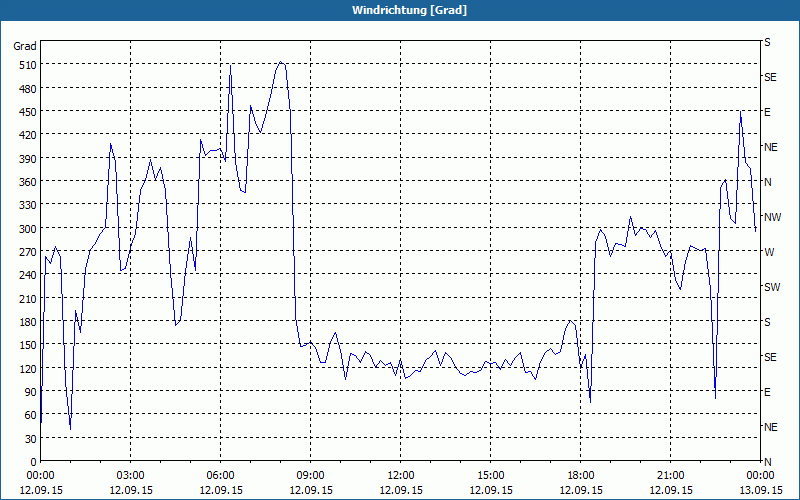Select the SE compass label beside 480 gridline

(x=770, y=77)
